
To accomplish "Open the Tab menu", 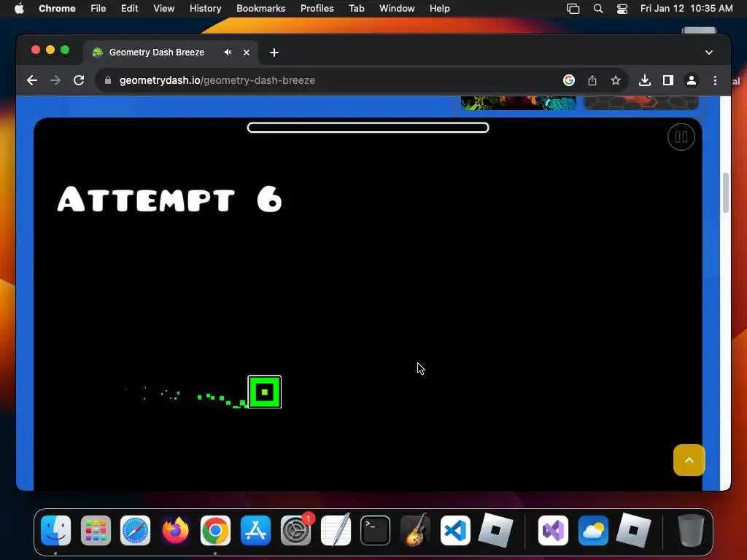I will pos(356,8).
